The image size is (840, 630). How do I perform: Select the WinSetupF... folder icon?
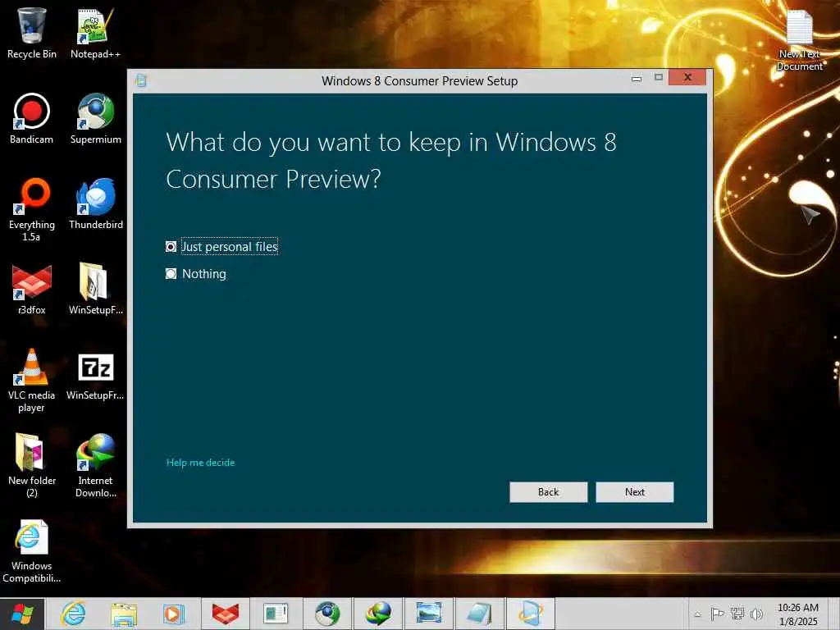point(95,290)
